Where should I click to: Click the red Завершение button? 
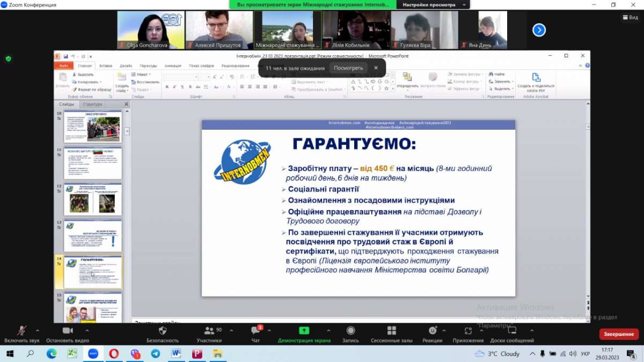point(619,334)
